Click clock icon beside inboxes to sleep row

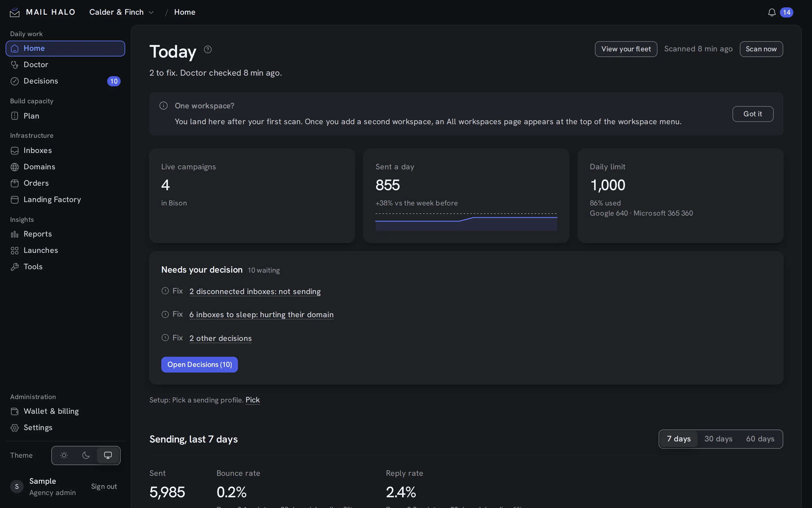tap(165, 314)
